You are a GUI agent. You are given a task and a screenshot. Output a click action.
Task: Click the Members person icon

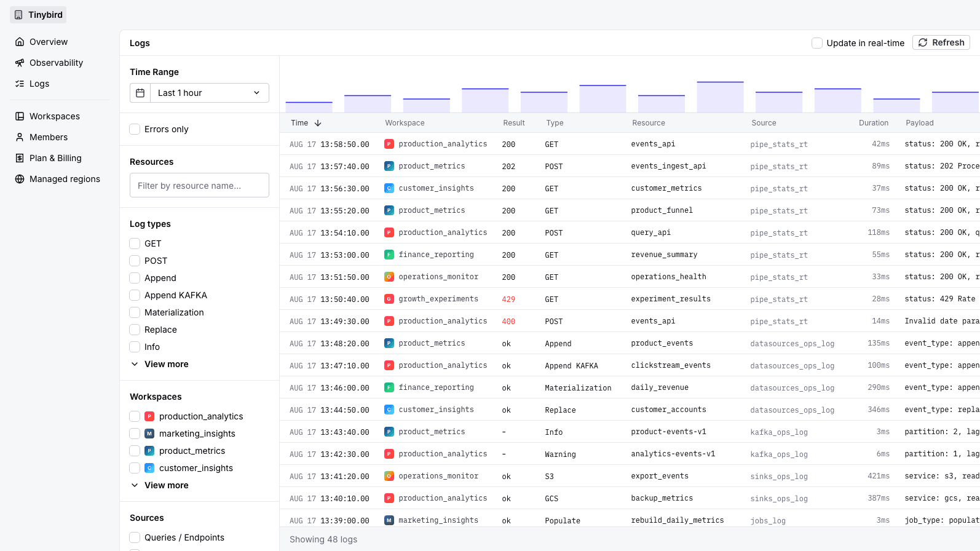20,137
